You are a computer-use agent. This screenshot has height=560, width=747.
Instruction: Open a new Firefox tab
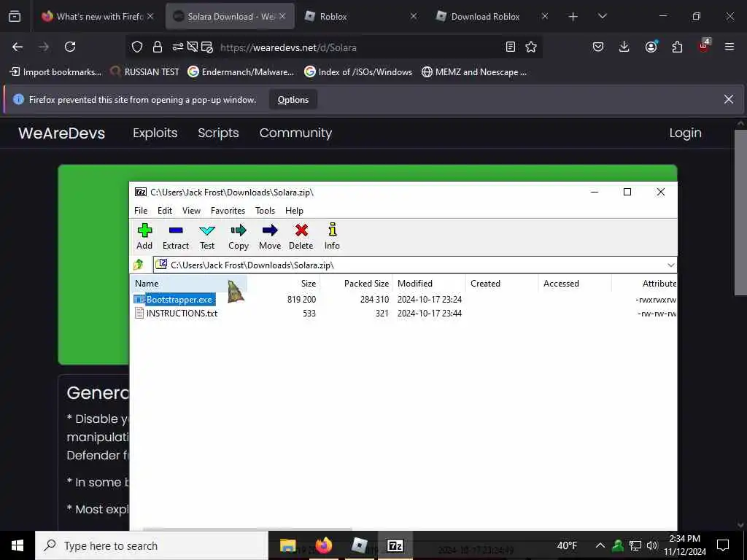coord(573,16)
